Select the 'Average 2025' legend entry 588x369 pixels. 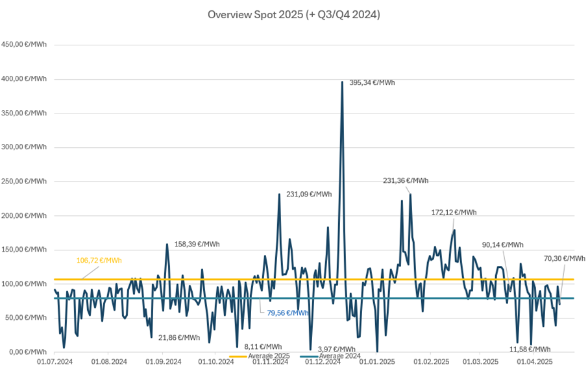(x=270, y=356)
